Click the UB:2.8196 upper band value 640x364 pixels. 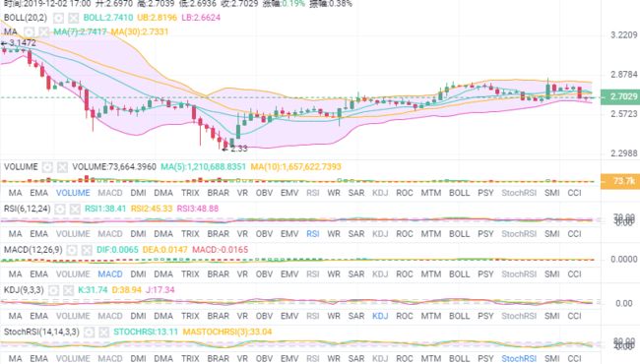(x=158, y=18)
